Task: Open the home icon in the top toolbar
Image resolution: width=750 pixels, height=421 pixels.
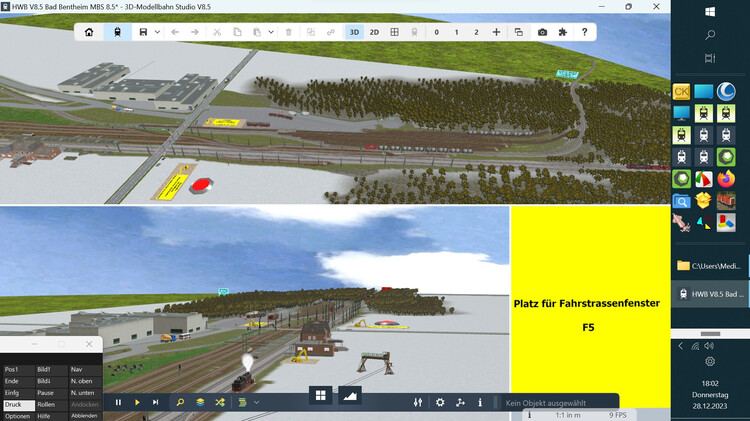Action: tap(89, 32)
